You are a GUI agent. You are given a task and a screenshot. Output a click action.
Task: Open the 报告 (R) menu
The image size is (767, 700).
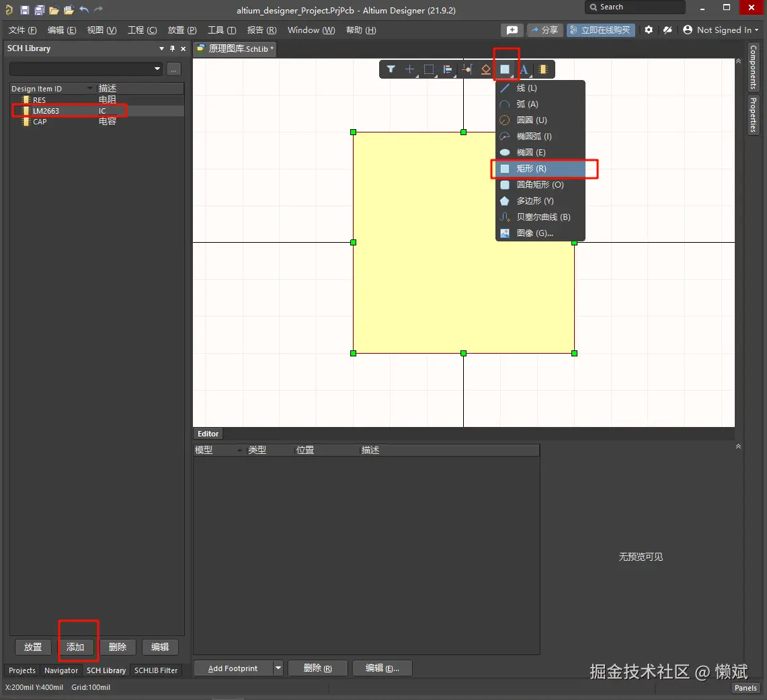click(x=261, y=30)
